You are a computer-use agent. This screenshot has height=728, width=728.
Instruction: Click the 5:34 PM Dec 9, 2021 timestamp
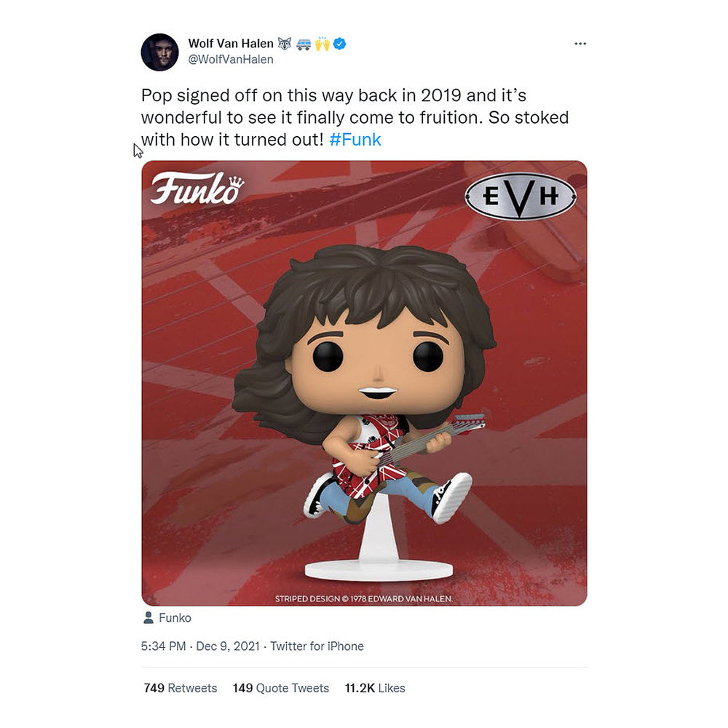point(200,646)
